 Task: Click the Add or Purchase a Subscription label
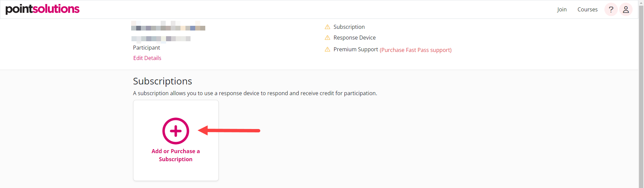pyautogui.click(x=176, y=155)
